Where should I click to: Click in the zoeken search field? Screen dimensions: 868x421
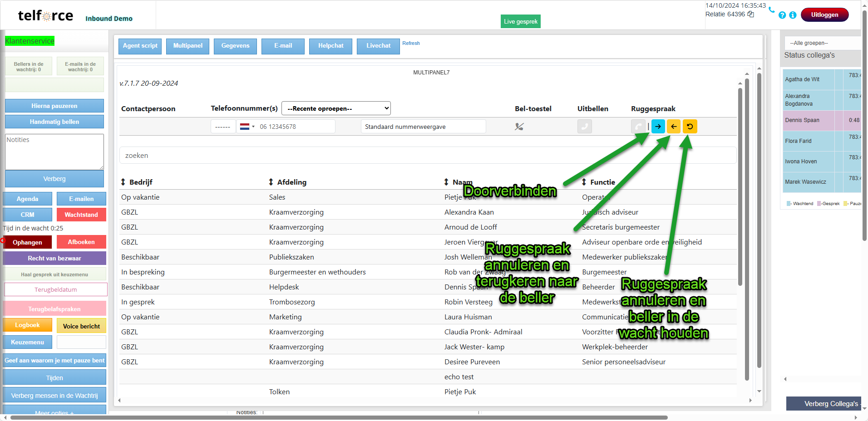(427, 155)
